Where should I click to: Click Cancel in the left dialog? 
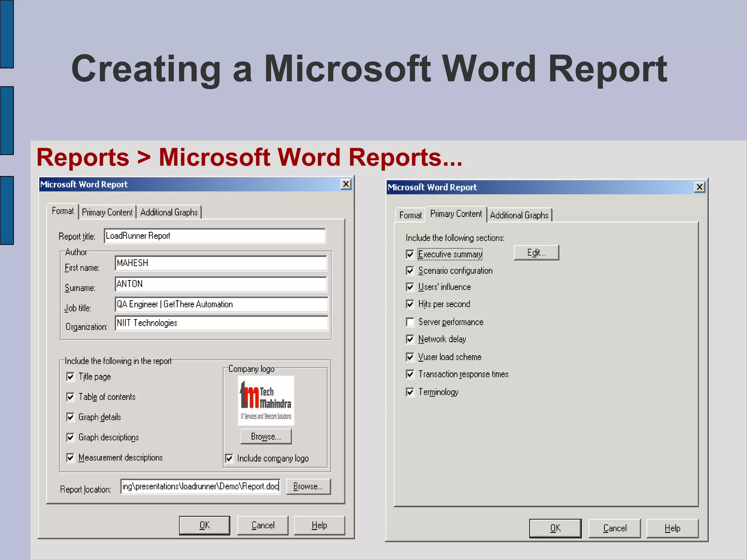coord(263,525)
